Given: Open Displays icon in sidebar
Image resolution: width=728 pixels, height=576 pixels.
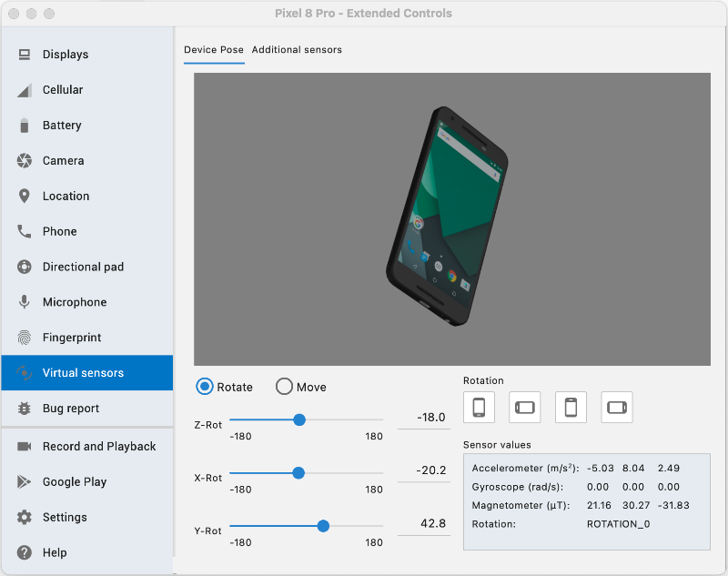Looking at the screenshot, I should pos(25,55).
